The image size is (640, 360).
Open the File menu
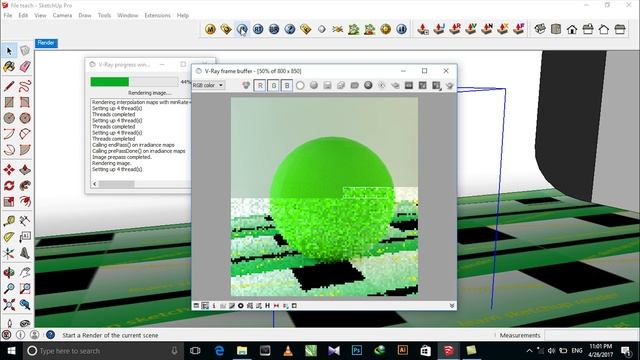[x=8, y=15]
